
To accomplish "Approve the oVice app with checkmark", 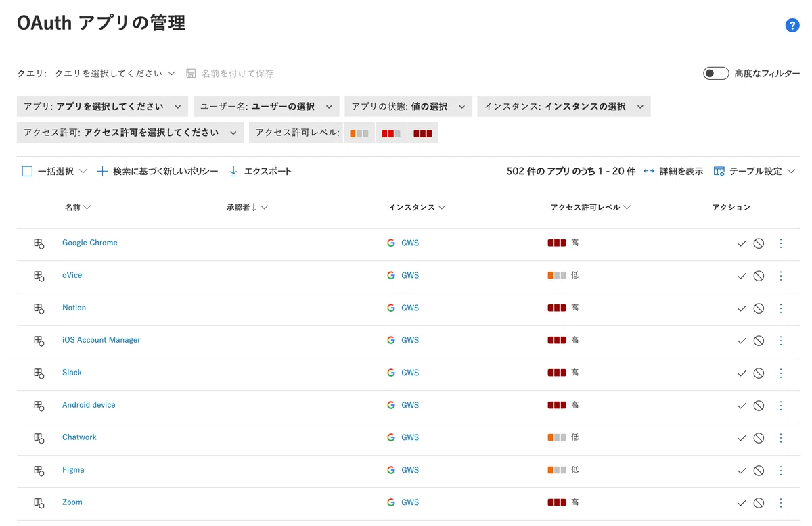I will click(742, 276).
